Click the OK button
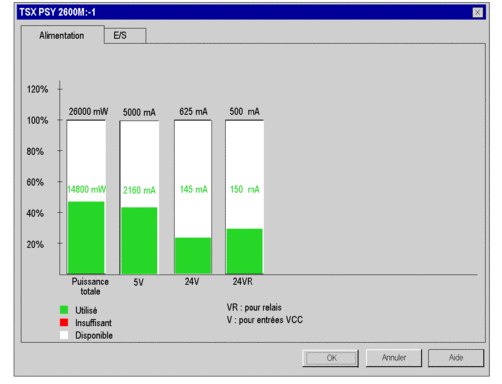The image size is (502, 384). (x=330, y=358)
